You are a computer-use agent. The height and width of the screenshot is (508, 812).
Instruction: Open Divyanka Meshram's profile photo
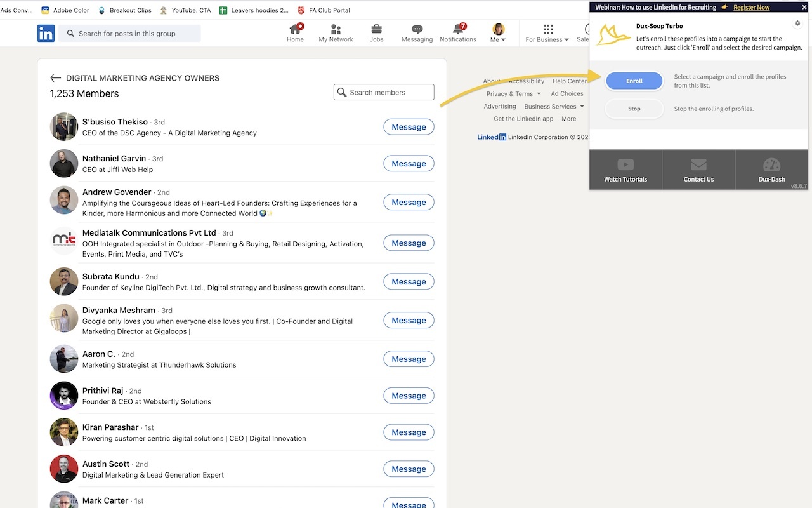[x=64, y=319]
